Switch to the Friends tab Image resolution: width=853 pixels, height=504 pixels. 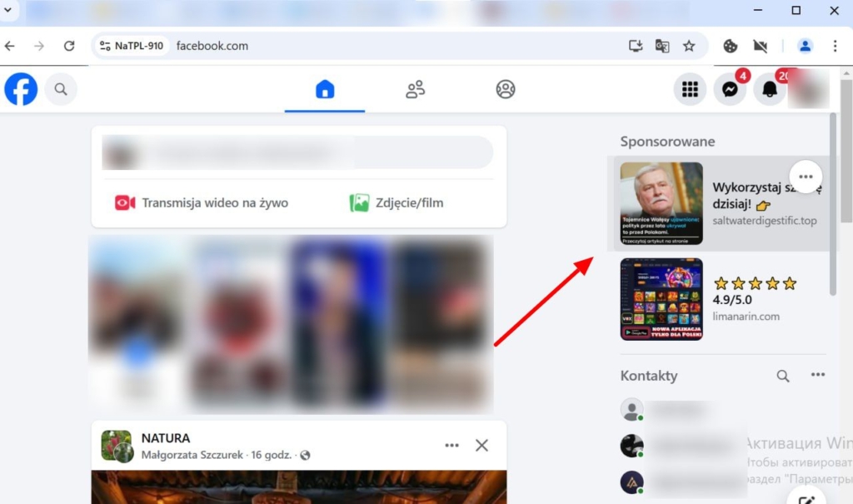point(415,89)
